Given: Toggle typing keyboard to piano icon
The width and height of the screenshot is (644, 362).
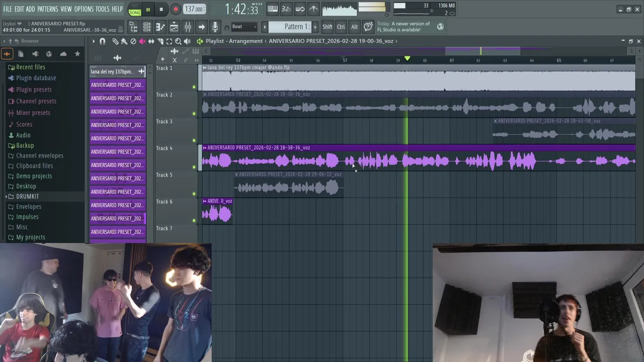Looking at the screenshot, I should (273, 9).
